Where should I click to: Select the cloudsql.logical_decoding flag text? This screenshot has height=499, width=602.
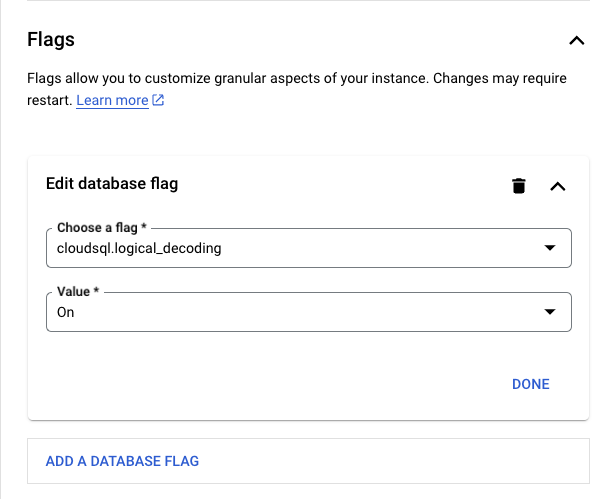point(139,248)
